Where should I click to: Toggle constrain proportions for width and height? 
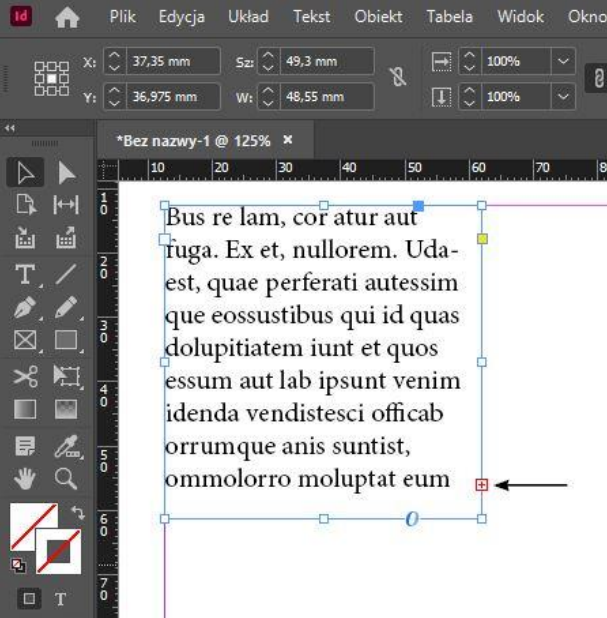click(398, 76)
